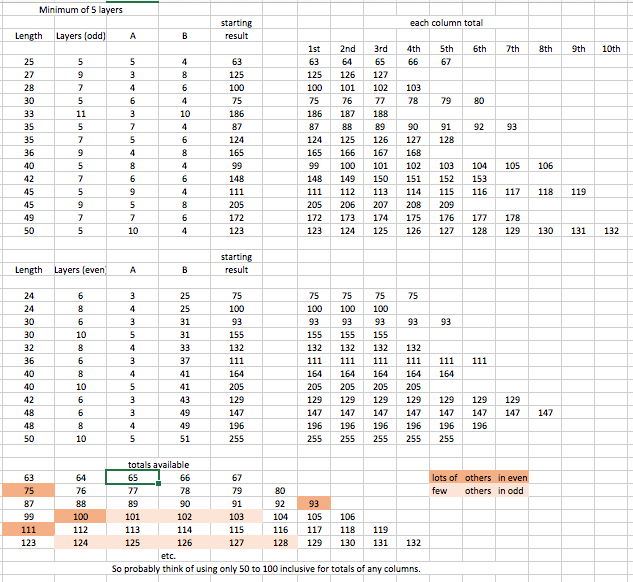Select the orange "lots of" legend cell

click(446, 477)
